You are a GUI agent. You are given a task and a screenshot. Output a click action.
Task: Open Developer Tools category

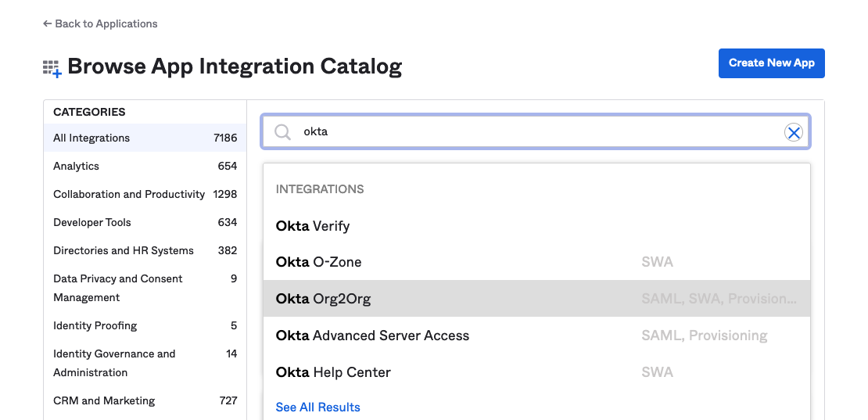click(92, 222)
